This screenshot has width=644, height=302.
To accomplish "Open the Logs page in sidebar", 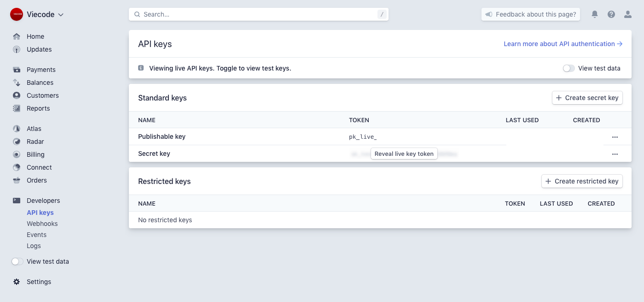I will [34, 246].
